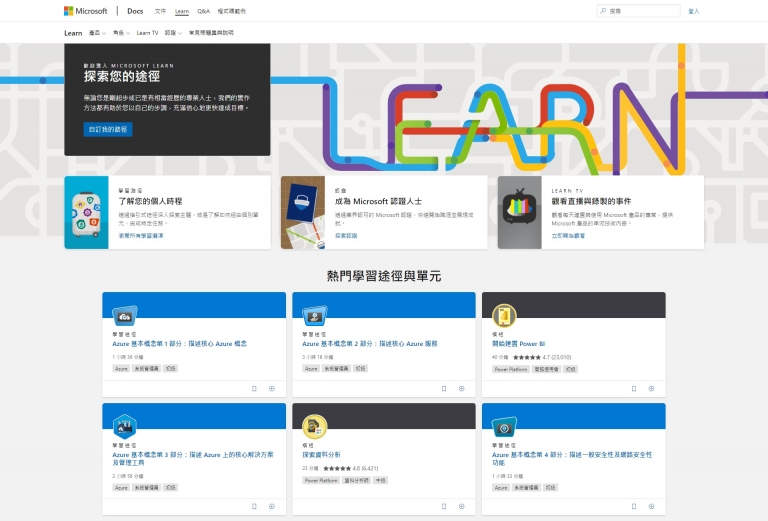The width and height of the screenshot is (768, 521).
Task: Open the 程式碼範例 tab in the top bar
Action: point(232,11)
